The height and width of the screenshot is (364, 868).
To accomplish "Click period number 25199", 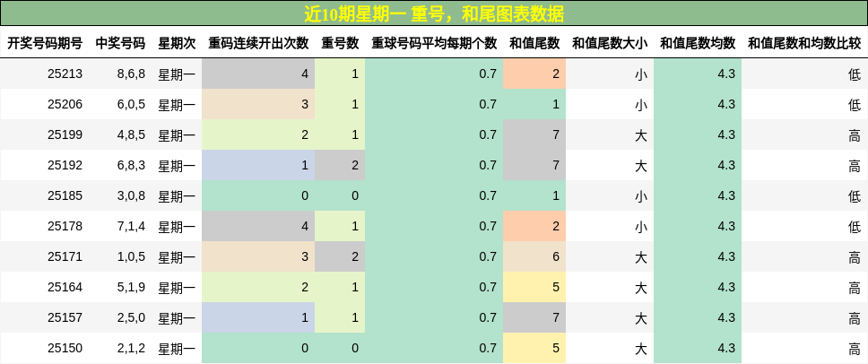I will point(65,135).
